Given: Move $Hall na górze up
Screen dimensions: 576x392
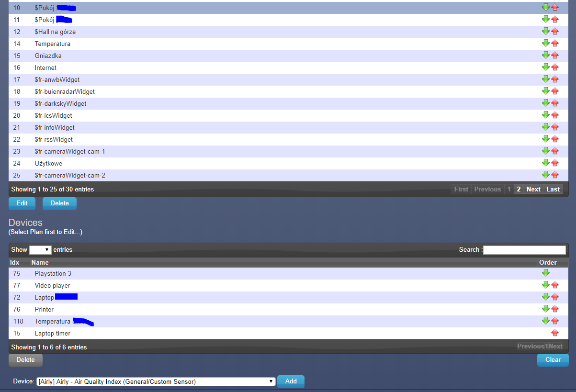Looking at the screenshot, I should click(x=555, y=32).
